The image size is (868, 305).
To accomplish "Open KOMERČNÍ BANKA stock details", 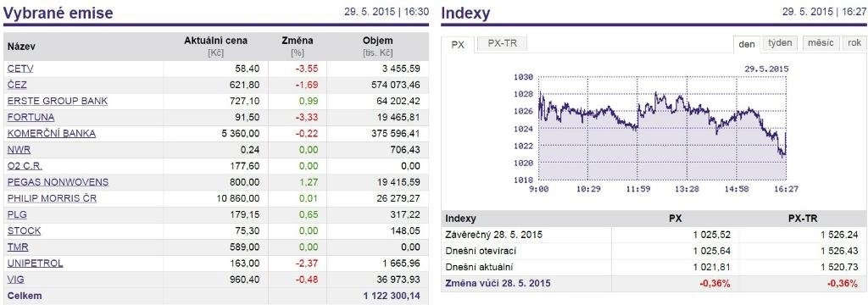I will [52, 133].
